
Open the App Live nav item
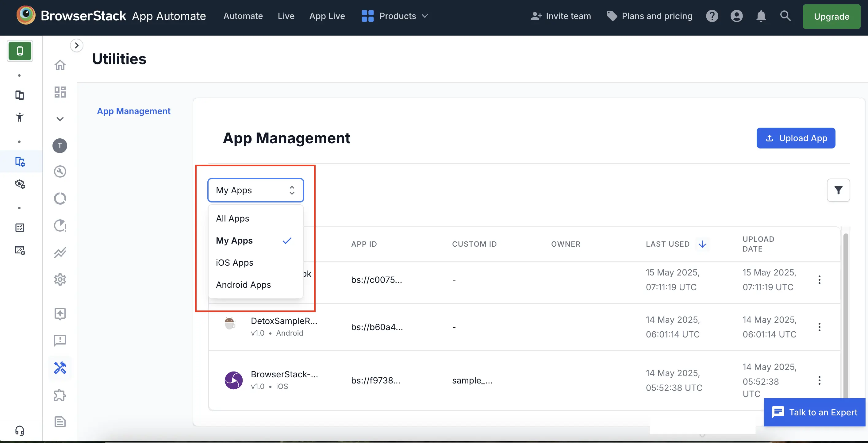[x=327, y=16]
